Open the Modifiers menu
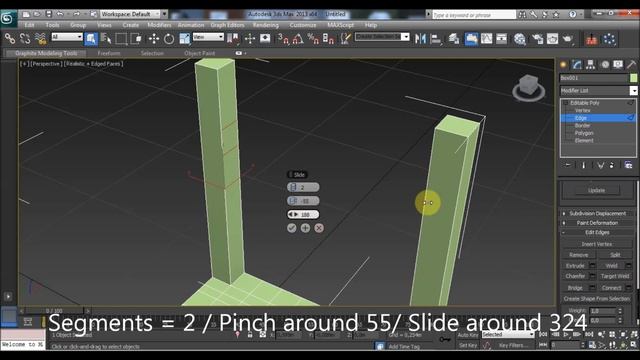Image resolution: width=640 pixels, height=360 pixels. click(x=159, y=25)
